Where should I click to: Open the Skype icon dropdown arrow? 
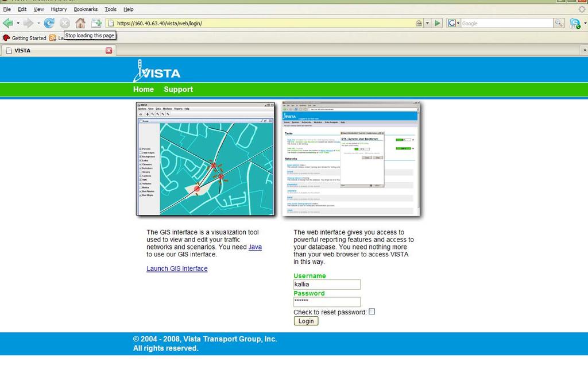(585, 24)
